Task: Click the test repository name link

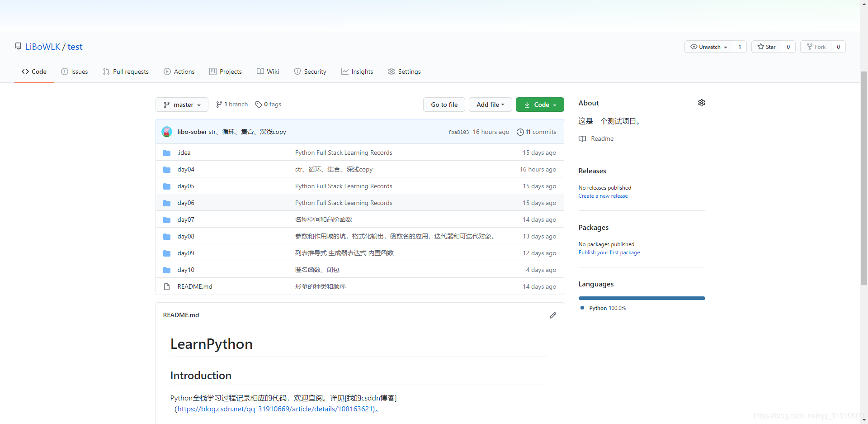Action: tap(75, 47)
